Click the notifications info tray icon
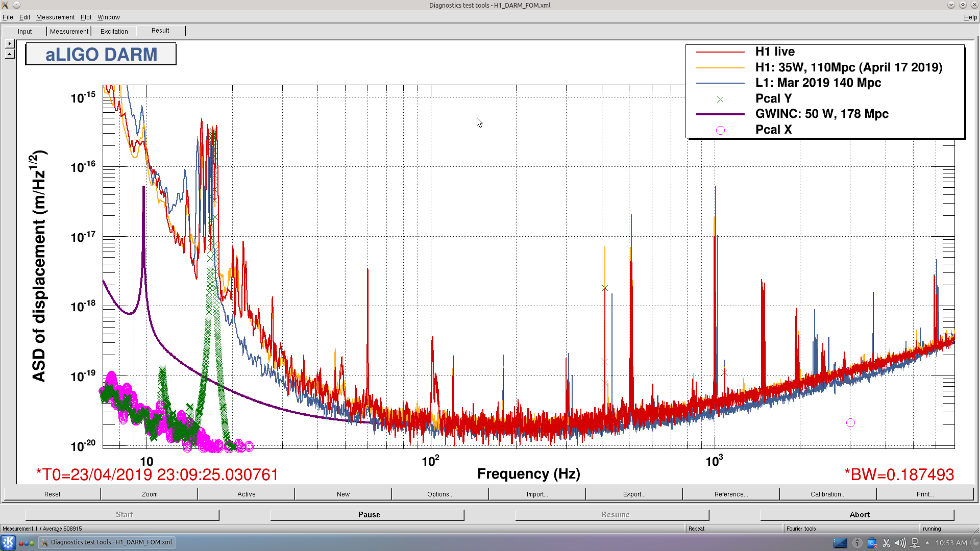 click(857, 543)
